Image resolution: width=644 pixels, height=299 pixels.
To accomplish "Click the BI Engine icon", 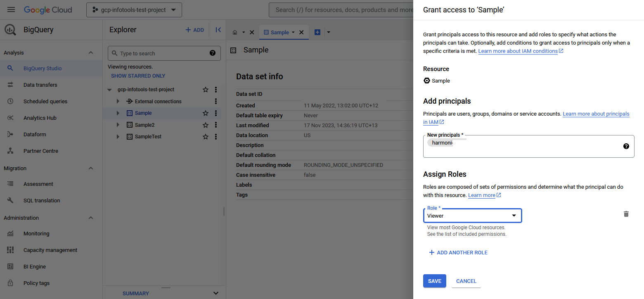I will point(10,266).
